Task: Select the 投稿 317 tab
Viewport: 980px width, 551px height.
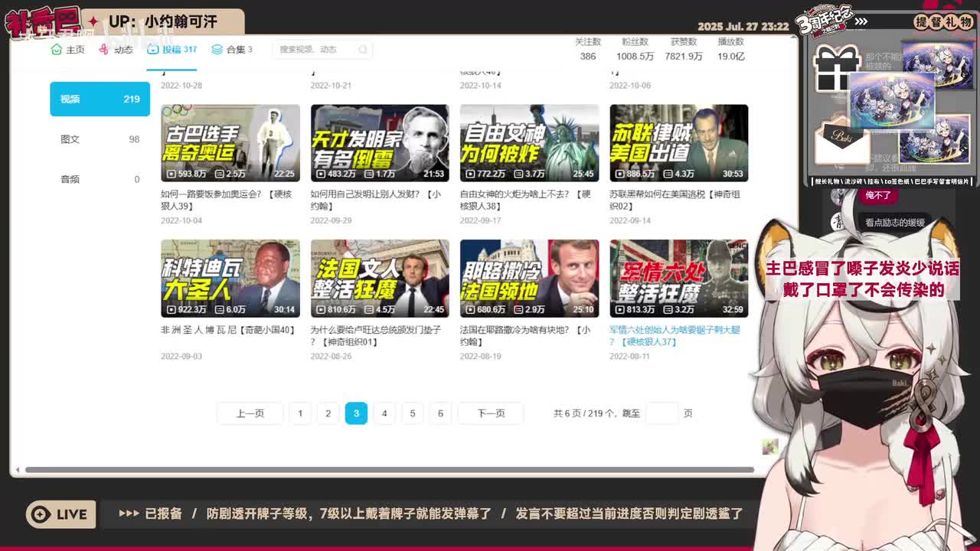Action: pos(172,49)
